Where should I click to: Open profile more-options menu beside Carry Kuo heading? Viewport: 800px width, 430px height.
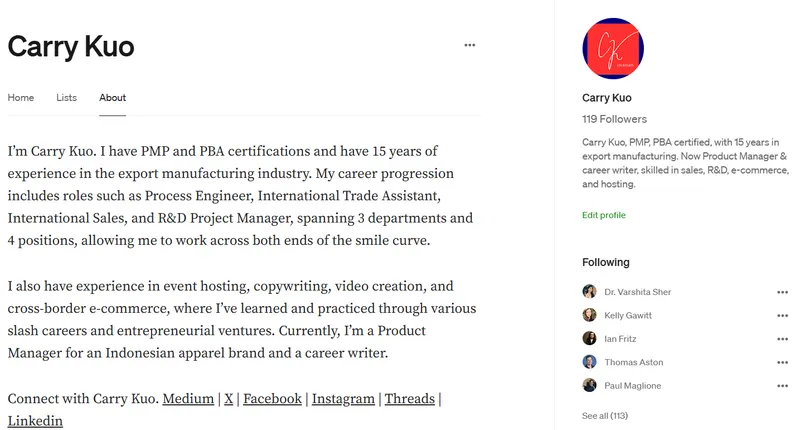coord(470,45)
